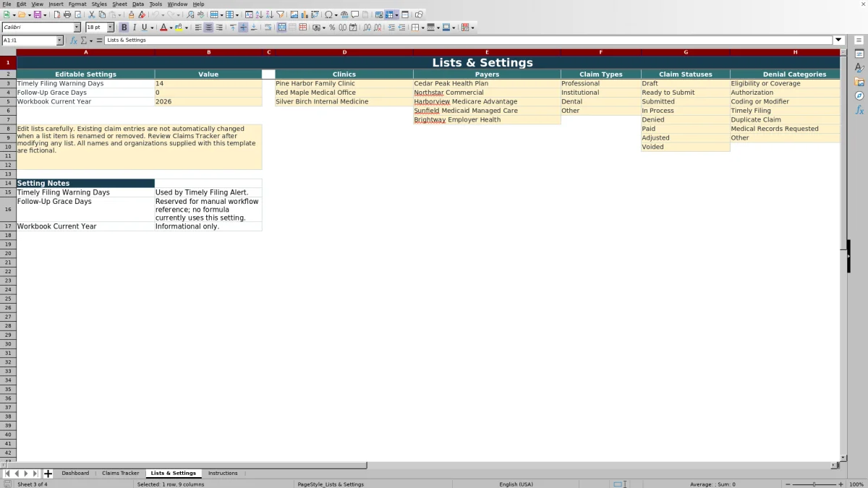
Task: Open the sidebar Functions fx icon
Action: [x=859, y=110]
